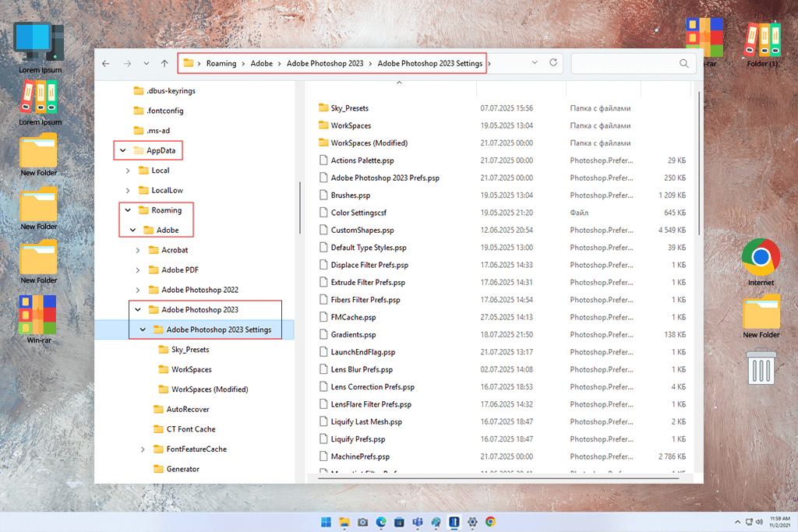The height and width of the screenshot is (532, 798).
Task: Expand the LocalLow folder node
Action: [x=128, y=190]
